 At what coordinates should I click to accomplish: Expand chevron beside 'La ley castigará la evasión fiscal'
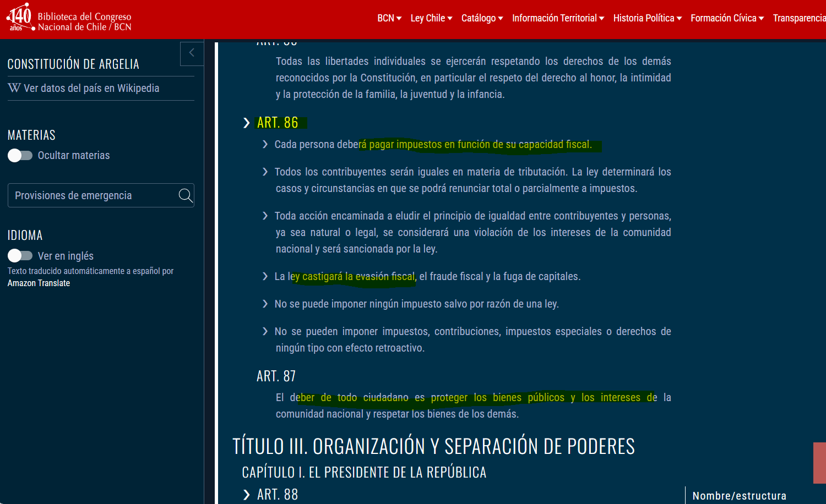(x=265, y=276)
